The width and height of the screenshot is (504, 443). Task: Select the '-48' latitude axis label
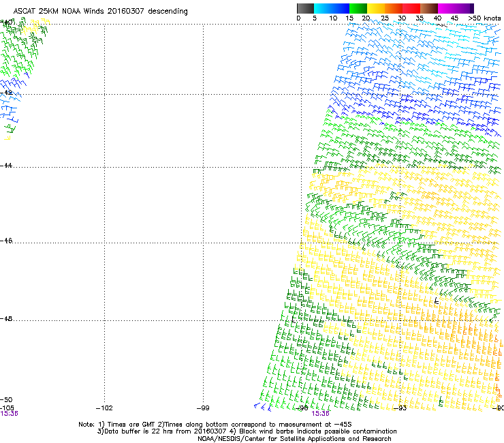coord(6,318)
